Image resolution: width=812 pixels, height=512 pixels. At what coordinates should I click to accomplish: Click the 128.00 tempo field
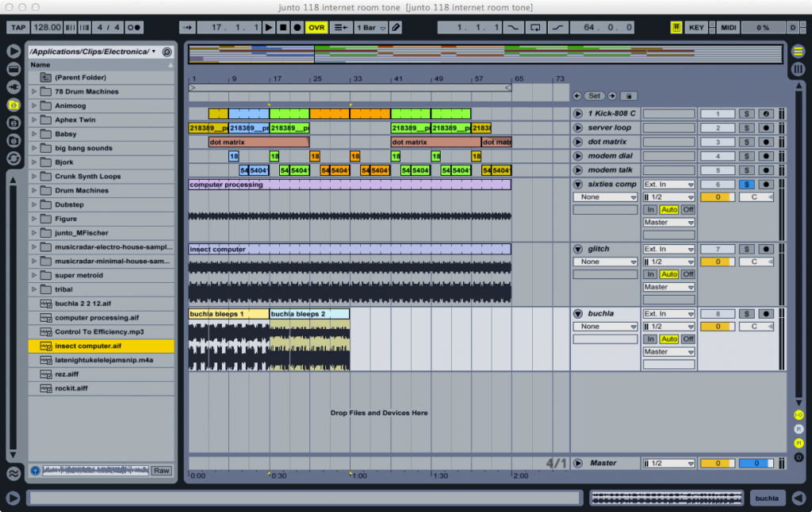coord(47,28)
